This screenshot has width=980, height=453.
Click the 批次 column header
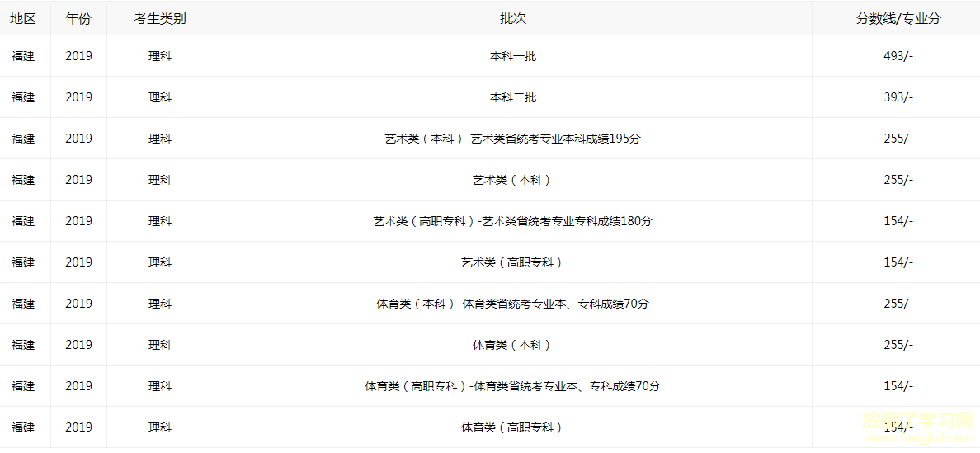click(x=513, y=19)
